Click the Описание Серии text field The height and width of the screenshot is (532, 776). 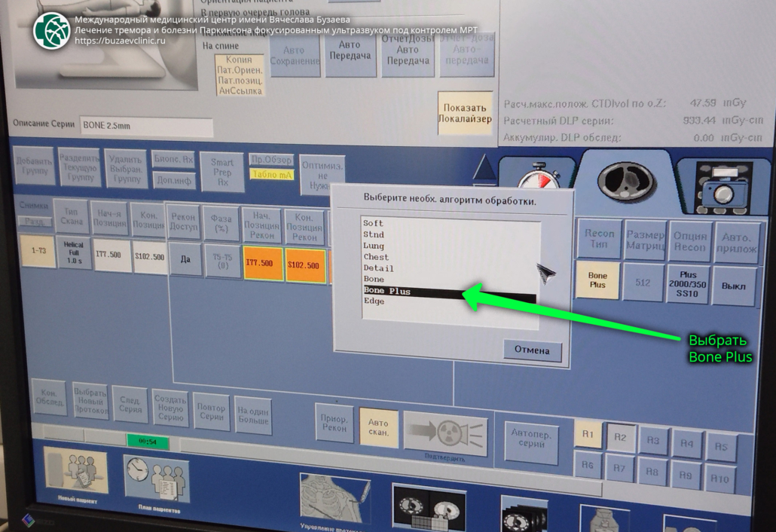click(x=146, y=126)
